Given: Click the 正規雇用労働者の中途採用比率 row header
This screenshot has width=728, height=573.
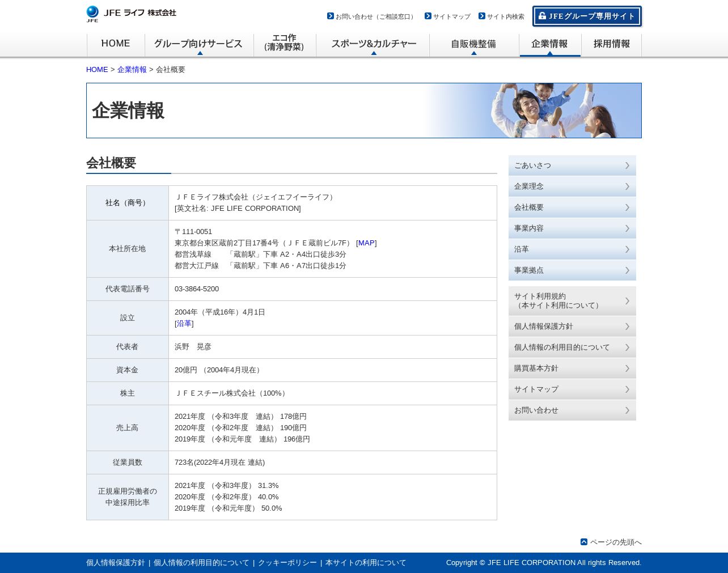Looking at the screenshot, I should 128,497.
